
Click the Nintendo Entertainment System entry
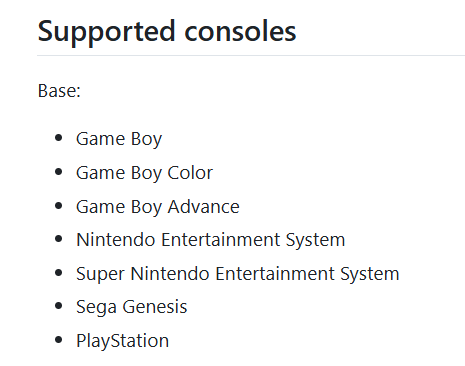211,240
